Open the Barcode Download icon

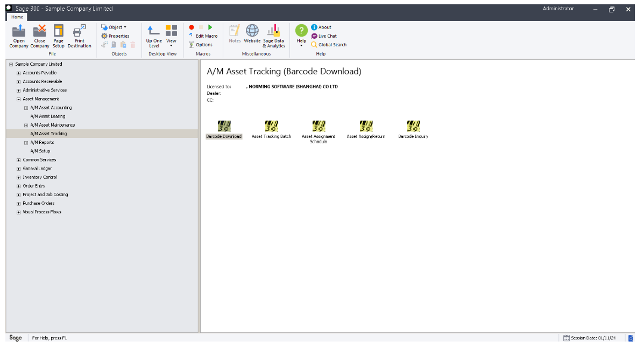[x=224, y=129]
